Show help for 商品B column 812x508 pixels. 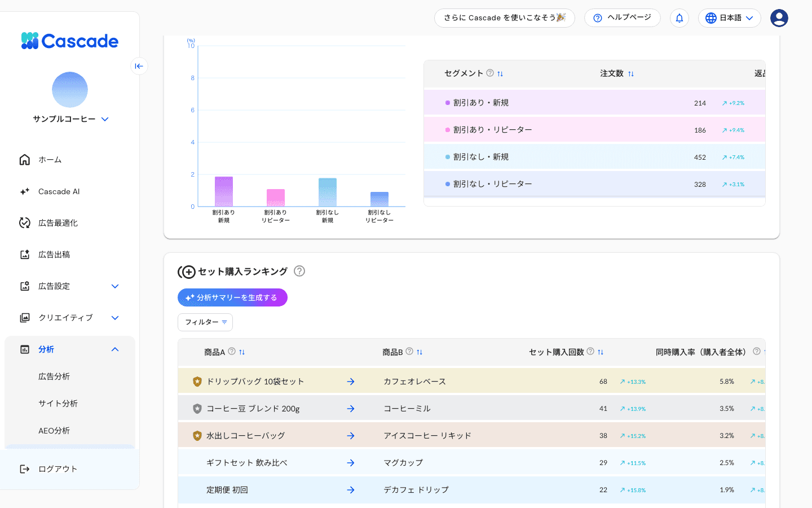(409, 351)
